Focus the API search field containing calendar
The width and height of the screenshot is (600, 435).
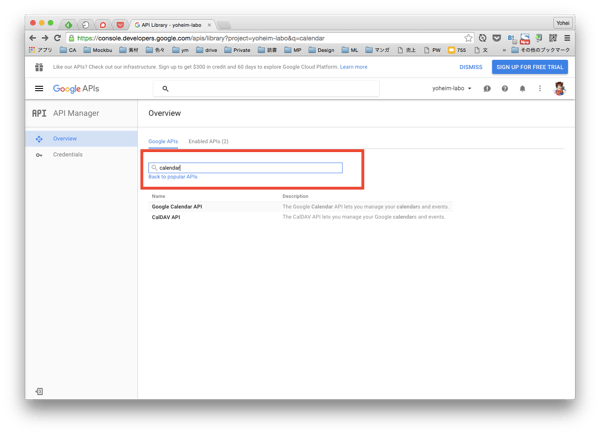(x=245, y=168)
